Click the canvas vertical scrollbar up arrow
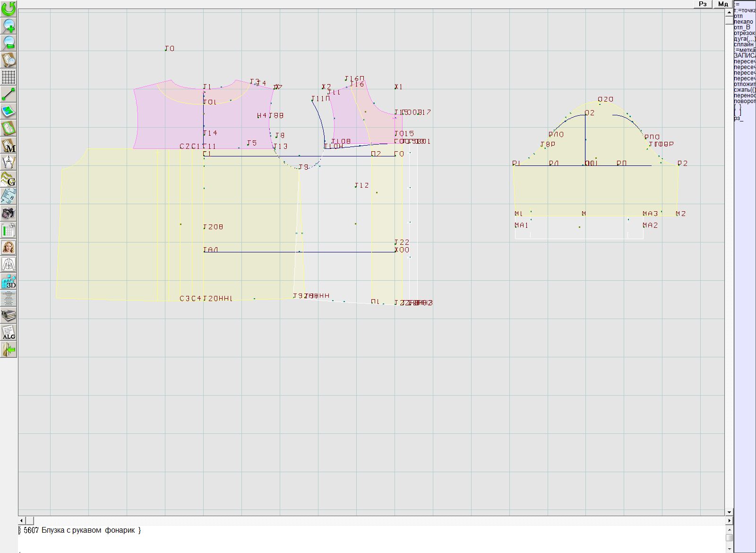 coord(730,12)
